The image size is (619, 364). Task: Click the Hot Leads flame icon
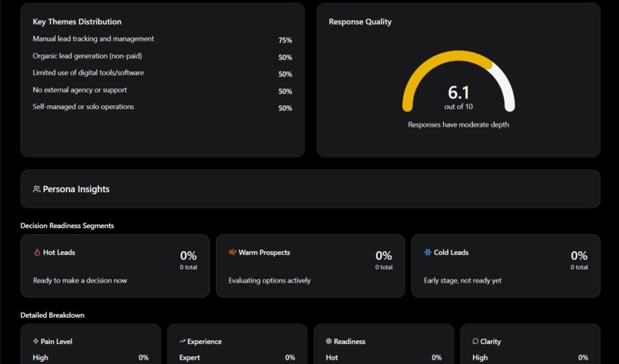coord(37,253)
